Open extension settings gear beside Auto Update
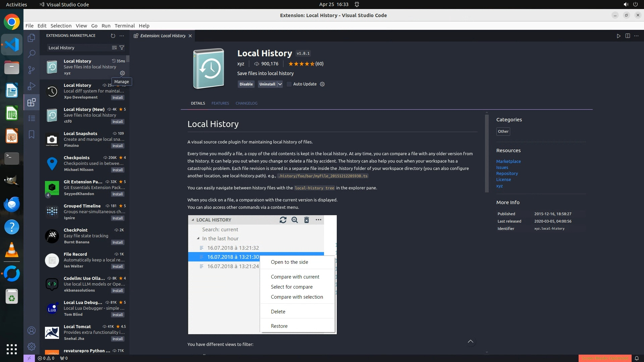Image resolution: width=644 pixels, height=362 pixels. (x=322, y=84)
